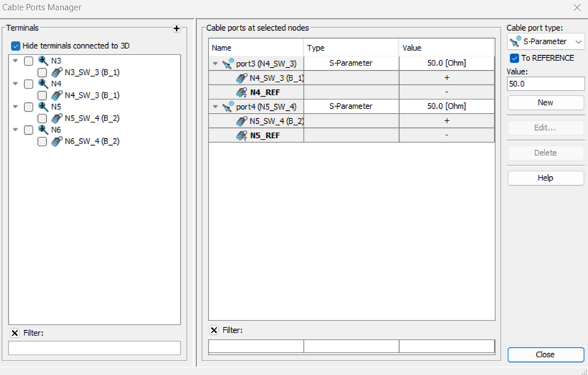588x375 pixels.
Task: Click the Help button
Action: point(545,178)
